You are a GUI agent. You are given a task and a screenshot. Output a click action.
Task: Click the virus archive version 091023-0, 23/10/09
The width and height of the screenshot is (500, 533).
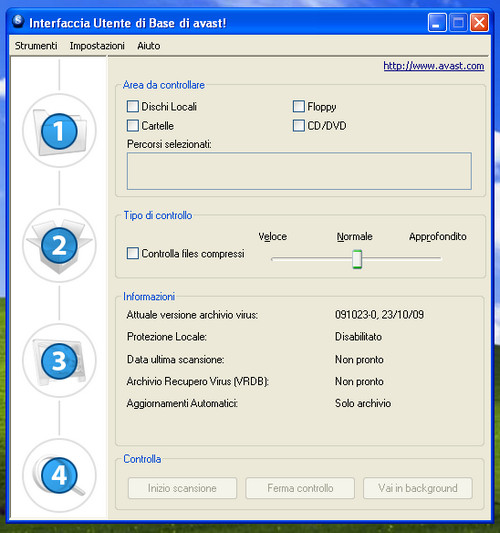point(379,314)
